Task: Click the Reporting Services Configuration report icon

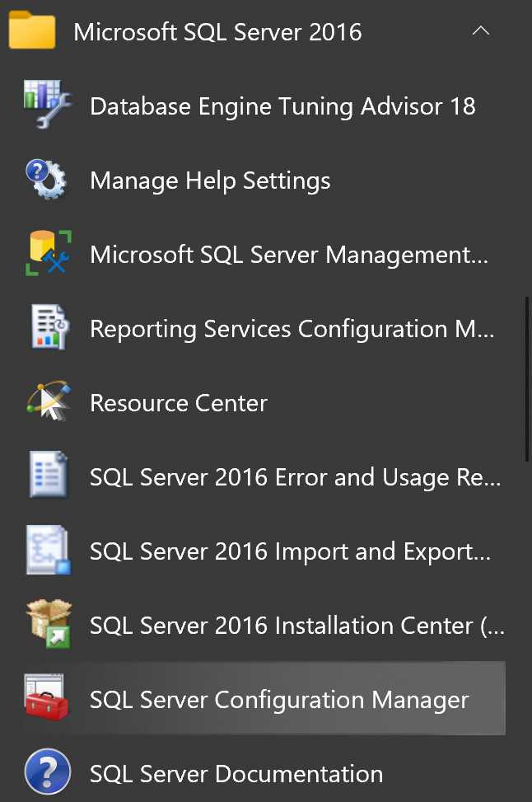Action: [49, 327]
